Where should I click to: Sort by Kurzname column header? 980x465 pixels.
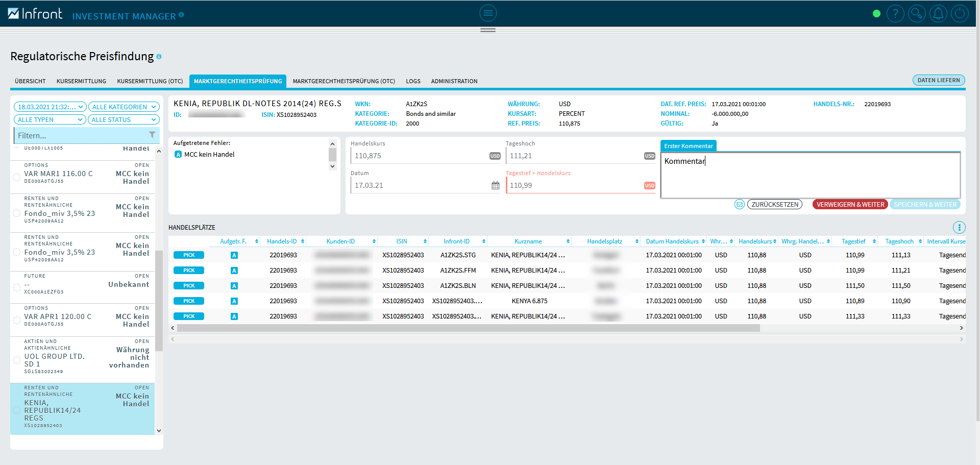pos(528,241)
